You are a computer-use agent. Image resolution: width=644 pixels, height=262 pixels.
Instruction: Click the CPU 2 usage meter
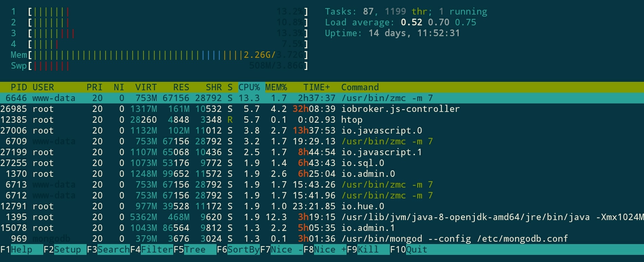(159, 23)
